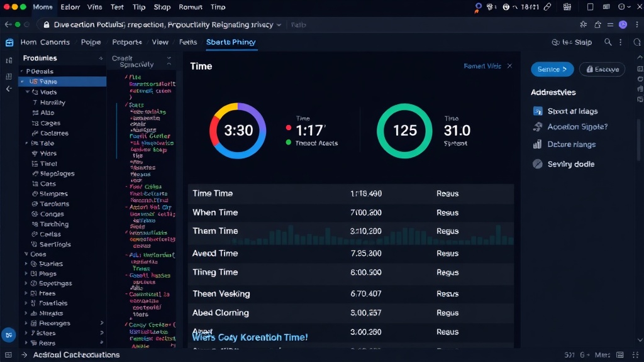Click the Acoetion Sipote icon
Image resolution: width=644 pixels, height=362 pixels.
[538, 127]
